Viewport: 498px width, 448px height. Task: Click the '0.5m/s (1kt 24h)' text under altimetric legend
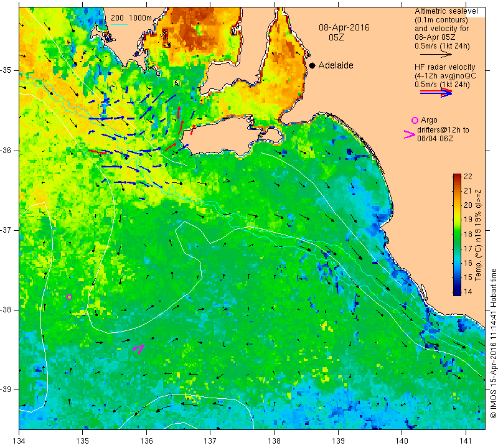[x=442, y=46]
